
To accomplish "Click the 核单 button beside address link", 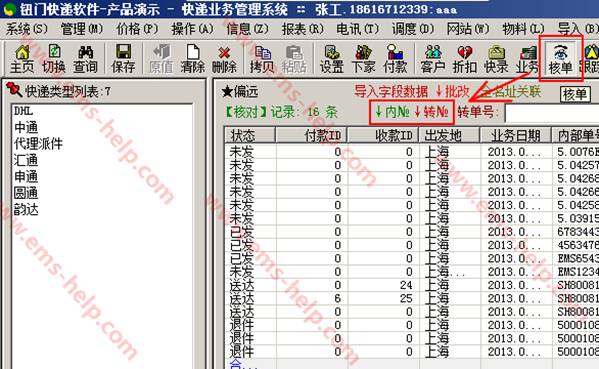I will pos(575,94).
